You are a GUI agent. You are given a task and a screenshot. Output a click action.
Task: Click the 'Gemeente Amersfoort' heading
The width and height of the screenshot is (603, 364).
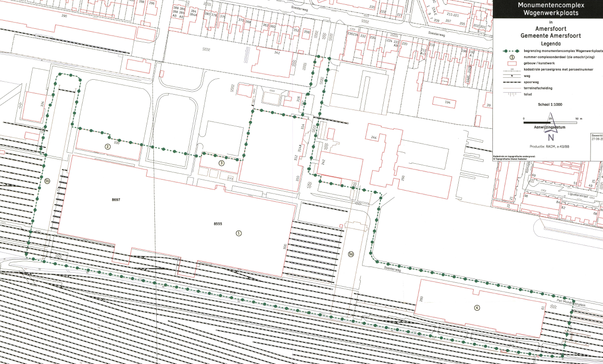[x=551, y=36]
